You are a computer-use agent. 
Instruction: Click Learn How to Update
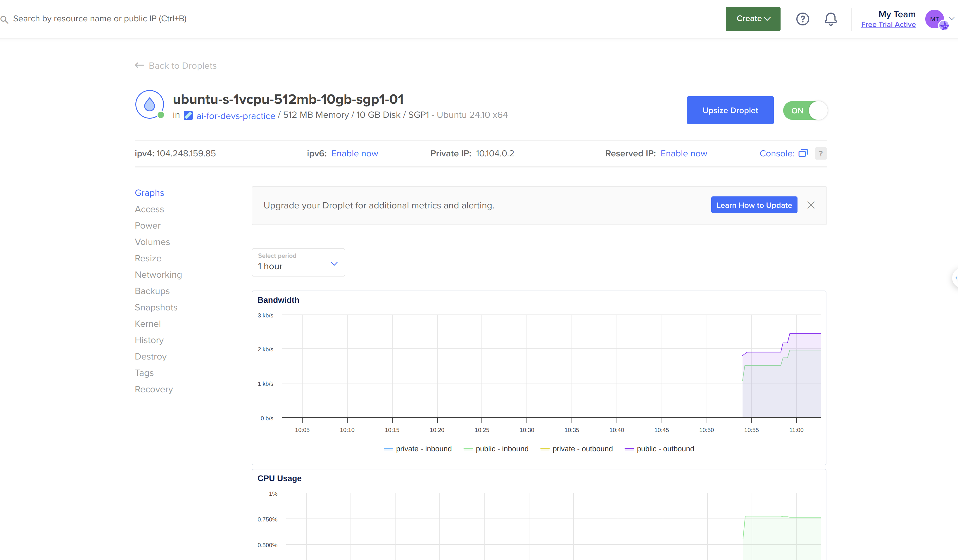click(754, 205)
